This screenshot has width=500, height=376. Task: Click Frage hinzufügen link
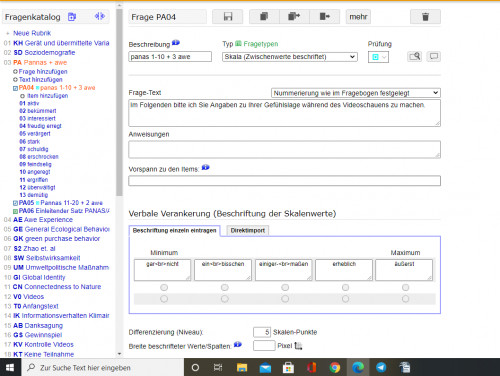pyautogui.click(x=43, y=72)
